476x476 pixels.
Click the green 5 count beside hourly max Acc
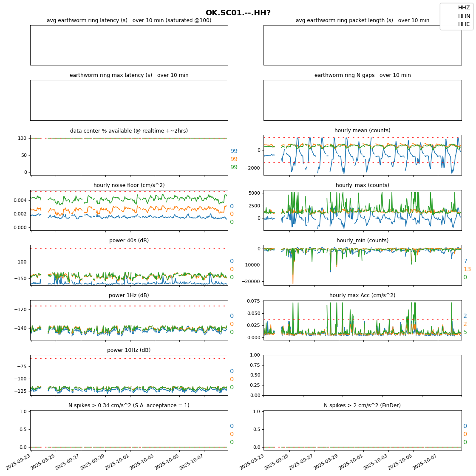click(x=465, y=332)
